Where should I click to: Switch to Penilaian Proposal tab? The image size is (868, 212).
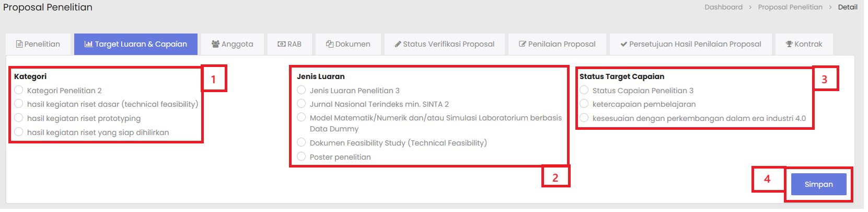[557, 44]
